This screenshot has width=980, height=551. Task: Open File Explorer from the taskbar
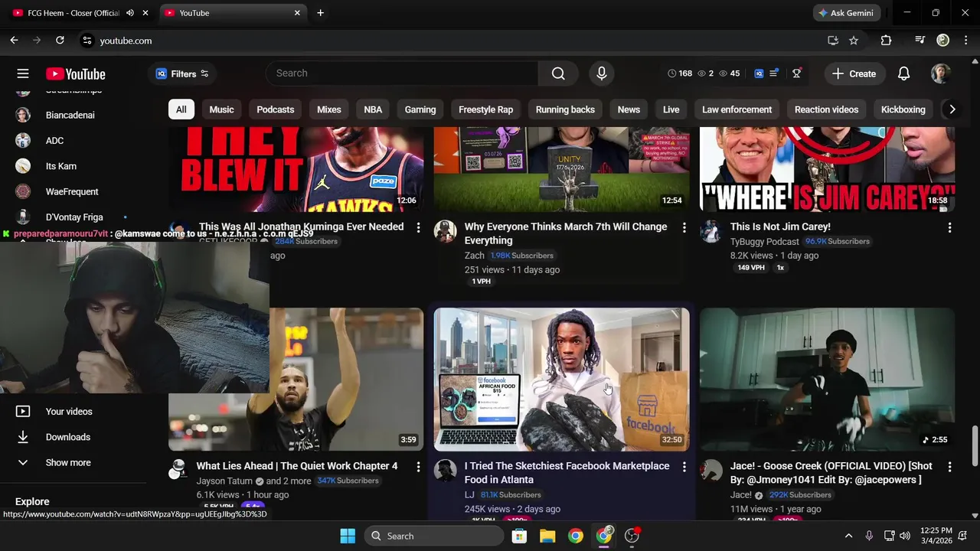coord(547,536)
